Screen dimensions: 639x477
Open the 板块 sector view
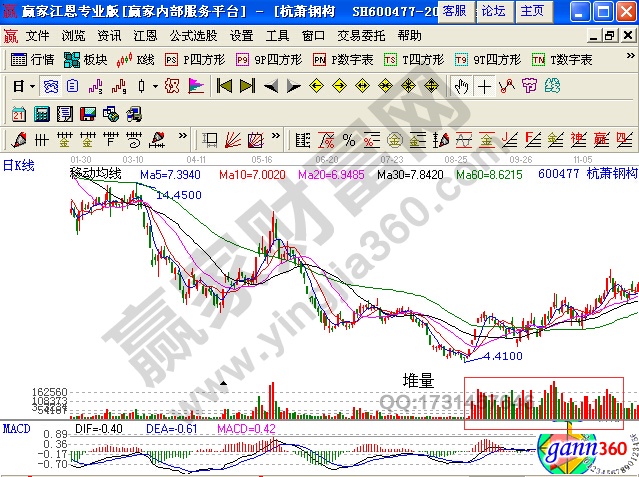pos(87,60)
